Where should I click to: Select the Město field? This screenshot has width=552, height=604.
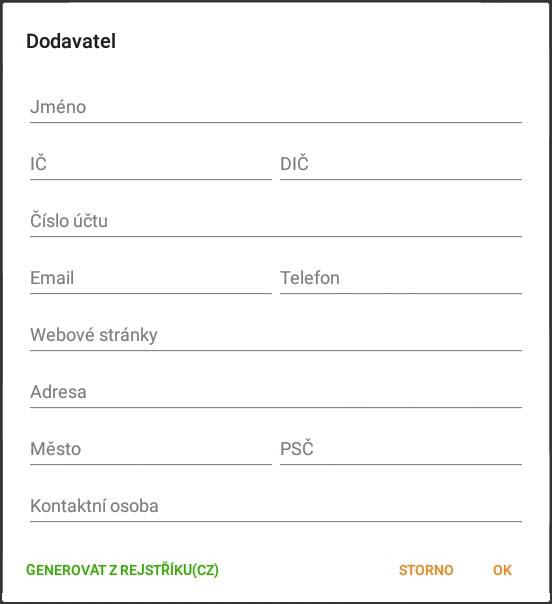151,450
